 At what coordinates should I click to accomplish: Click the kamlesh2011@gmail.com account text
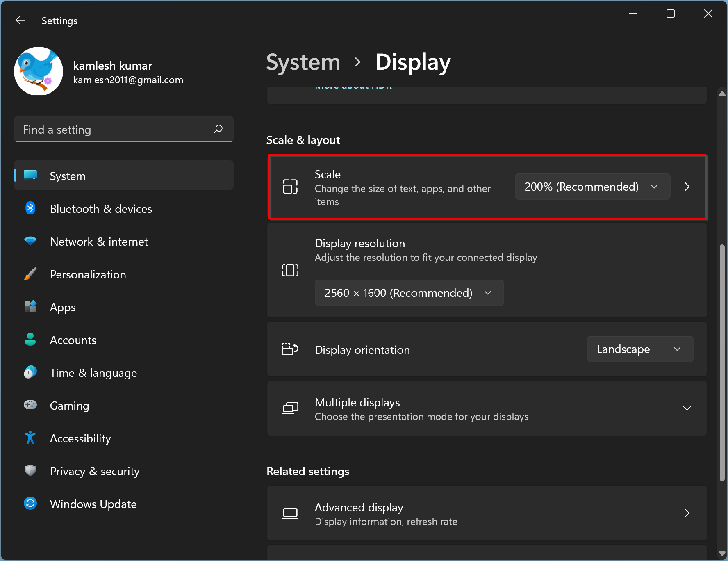(128, 80)
